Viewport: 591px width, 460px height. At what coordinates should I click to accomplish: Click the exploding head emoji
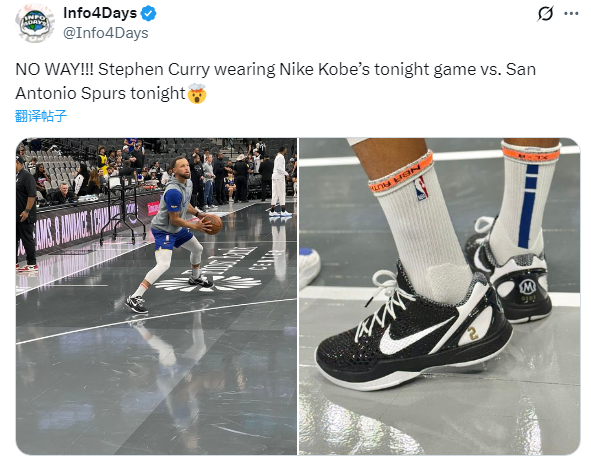click(197, 94)
